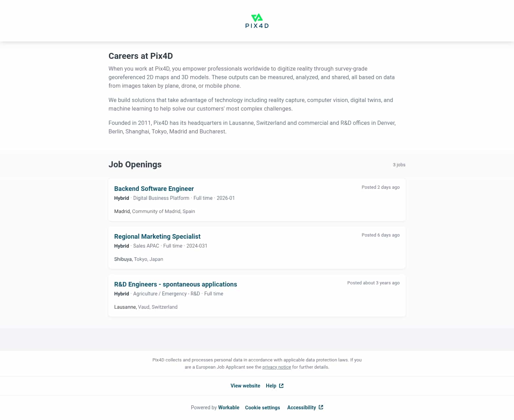This screenshot has width=514, height=420.
Task: Select the Backend Software Engineer job card
Action: [x=257, y=200]
